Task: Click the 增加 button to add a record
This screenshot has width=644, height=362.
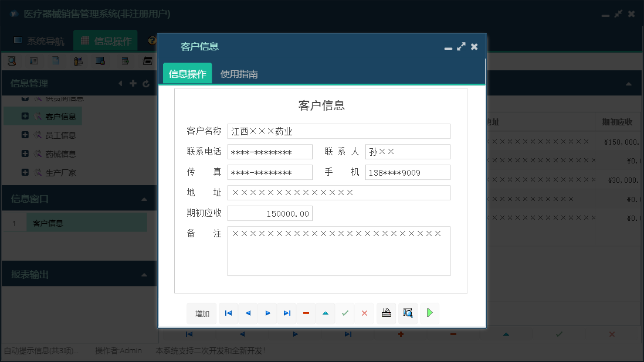Action: (x=202, y=313)
